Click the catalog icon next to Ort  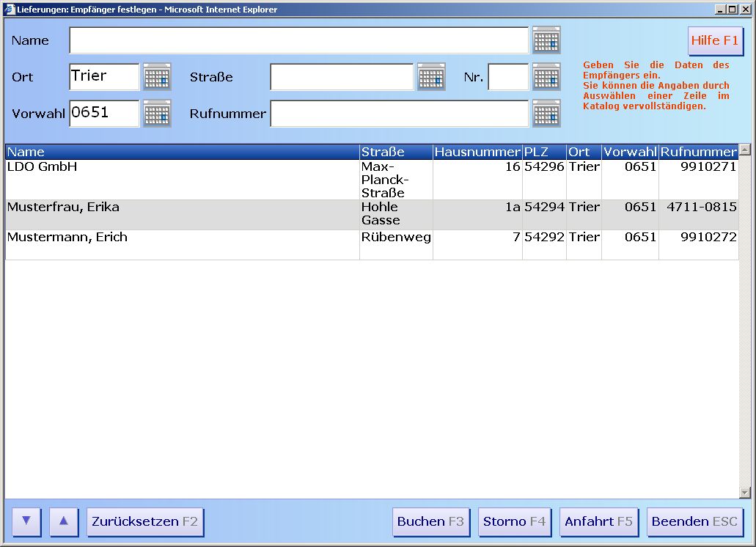tap(157, 77)
